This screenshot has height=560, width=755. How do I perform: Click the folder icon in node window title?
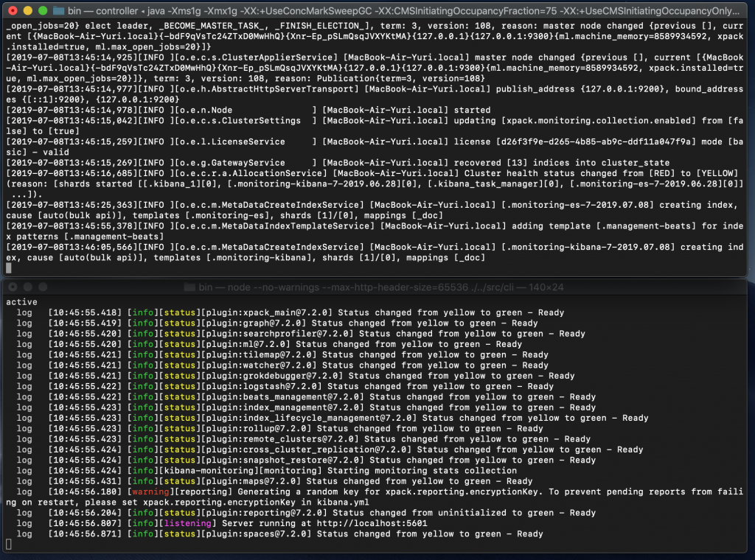189,287
